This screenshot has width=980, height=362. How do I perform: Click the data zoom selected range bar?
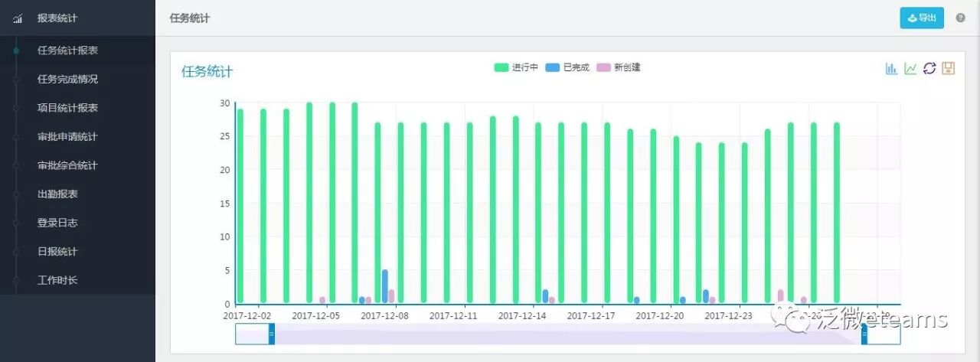pyautogui.click(x=568, y=334)
